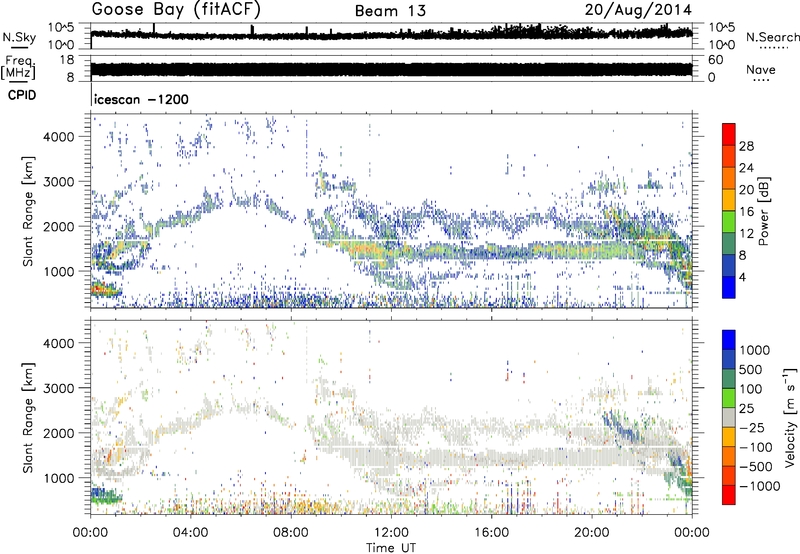Click the 'Goose Bay (fitACF)' title text
The image size is (800, 554).
(176, 11)
